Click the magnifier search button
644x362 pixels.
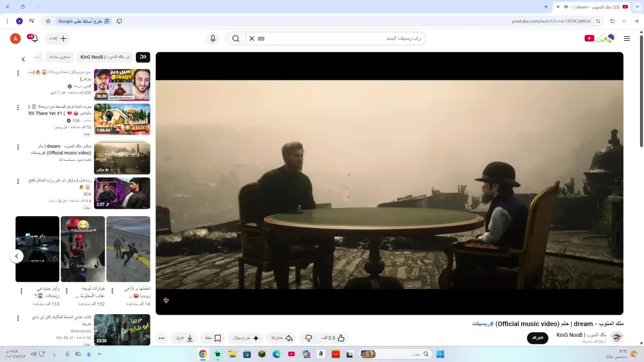(x=235, y=38)
